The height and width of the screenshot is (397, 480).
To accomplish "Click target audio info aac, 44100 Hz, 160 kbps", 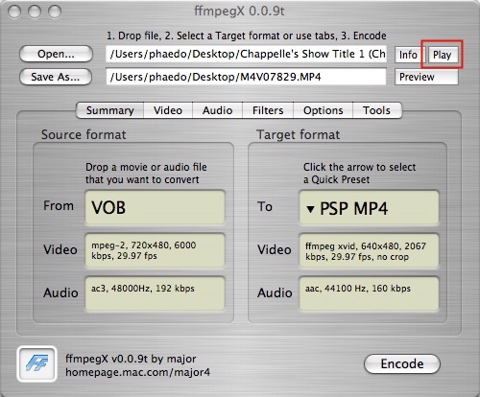I will (x=369, y=293).
